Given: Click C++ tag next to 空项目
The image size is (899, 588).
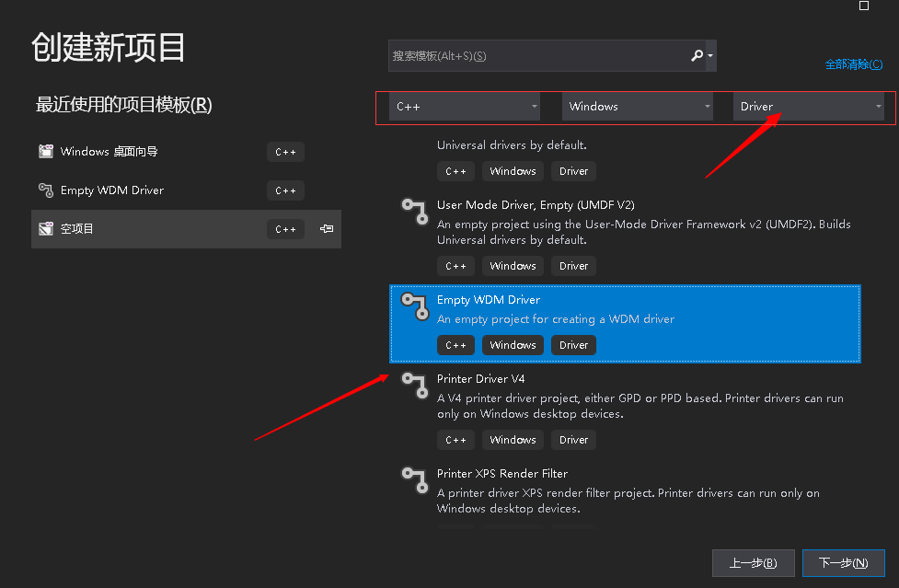Looking at the screenshot, I should pyautogui.click(x=285, y=228).
